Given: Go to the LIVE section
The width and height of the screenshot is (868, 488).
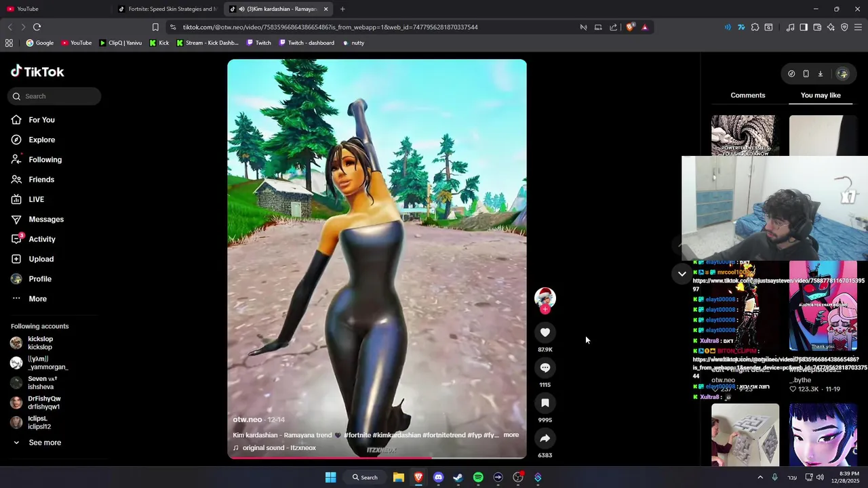Looking at the screenshot, I should click(x=36, y=199).
